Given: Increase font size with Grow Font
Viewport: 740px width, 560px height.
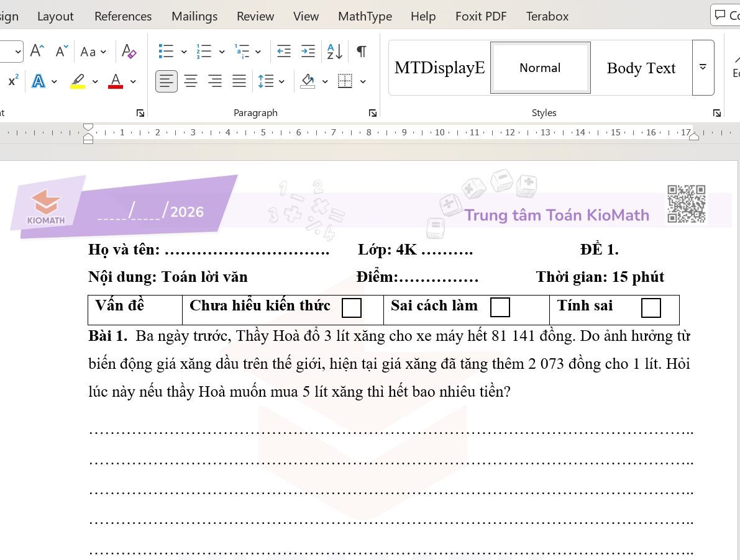Looking at the screenshot, I should point(37,52).
